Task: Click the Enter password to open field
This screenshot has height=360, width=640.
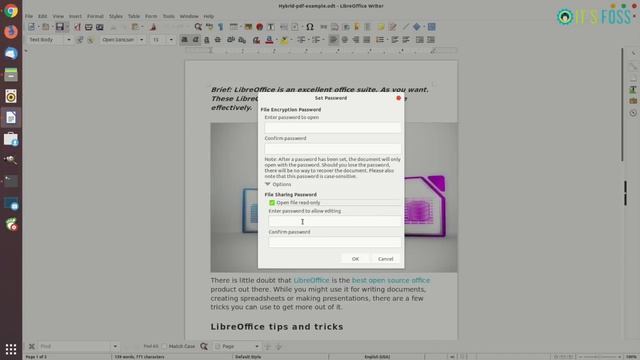Action: [x=333, y=127]
